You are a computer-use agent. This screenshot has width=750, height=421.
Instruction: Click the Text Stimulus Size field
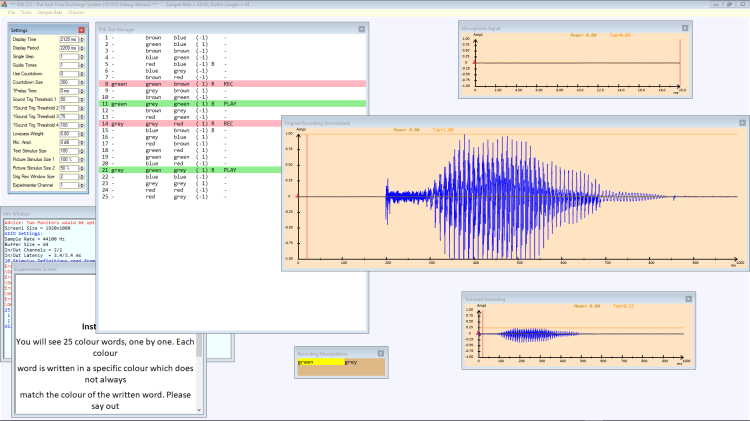pyautogui.click(x=67, y=150)
